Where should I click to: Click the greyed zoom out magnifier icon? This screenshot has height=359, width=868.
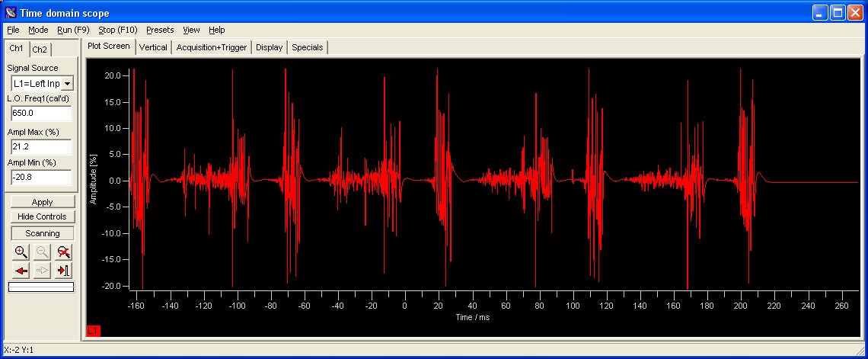pyautogui.click(x=43, y=252)
